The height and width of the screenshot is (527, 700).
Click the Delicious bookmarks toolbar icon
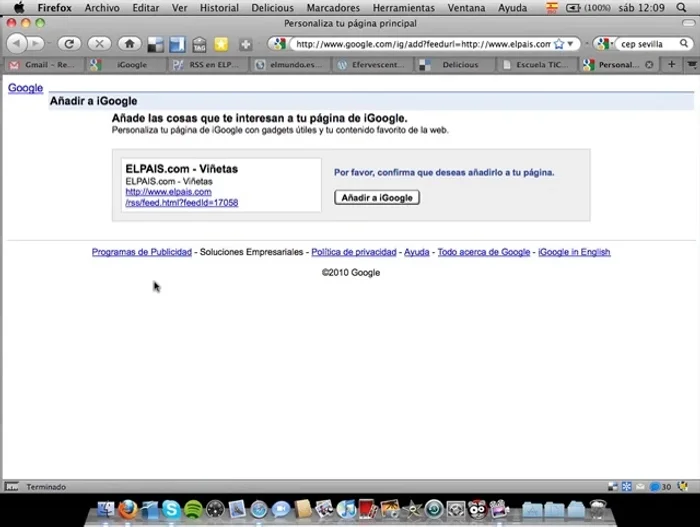point(155,44)
